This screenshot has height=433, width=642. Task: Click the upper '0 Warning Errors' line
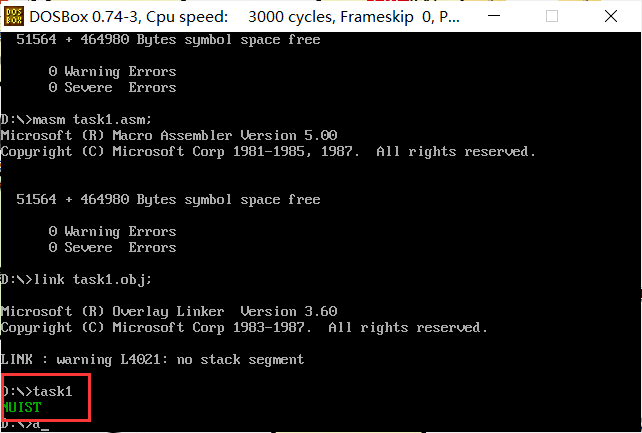(x=113, y=72)
